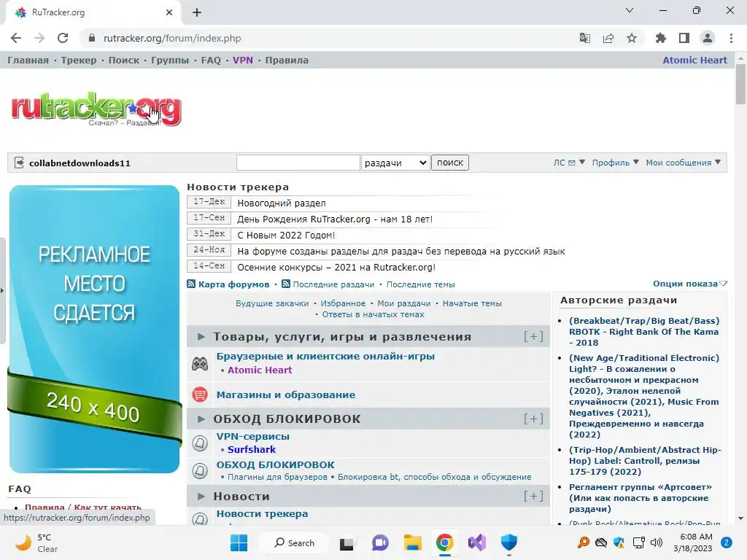This screenshot has height=560, width=747.
Task: Click the Share page icon in address bar
Action: [608, 38]
